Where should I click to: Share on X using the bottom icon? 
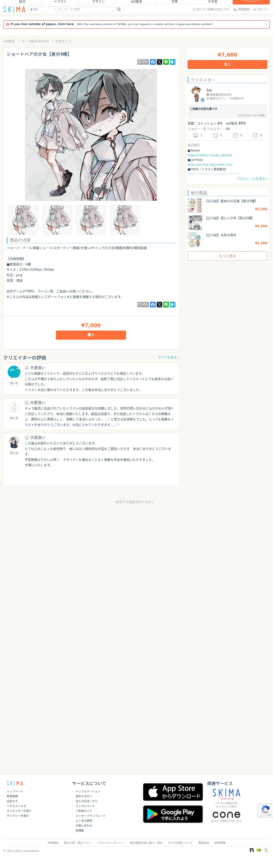click(x=159, y=305)
